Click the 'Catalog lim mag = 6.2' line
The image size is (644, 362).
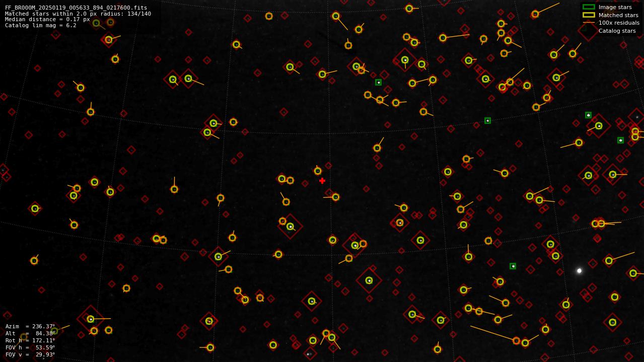point(41,26)
